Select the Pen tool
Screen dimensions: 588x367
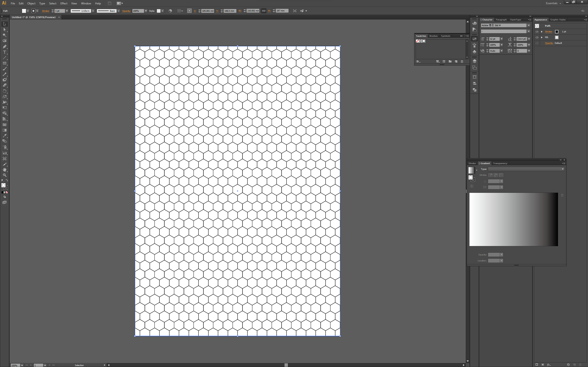(x=4, y=47)
